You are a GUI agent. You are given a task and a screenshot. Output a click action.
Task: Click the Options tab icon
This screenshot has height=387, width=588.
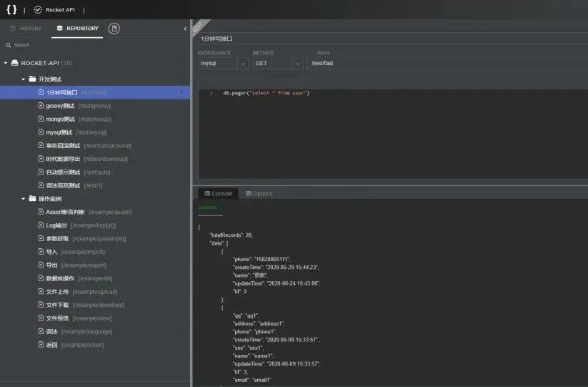249,193
